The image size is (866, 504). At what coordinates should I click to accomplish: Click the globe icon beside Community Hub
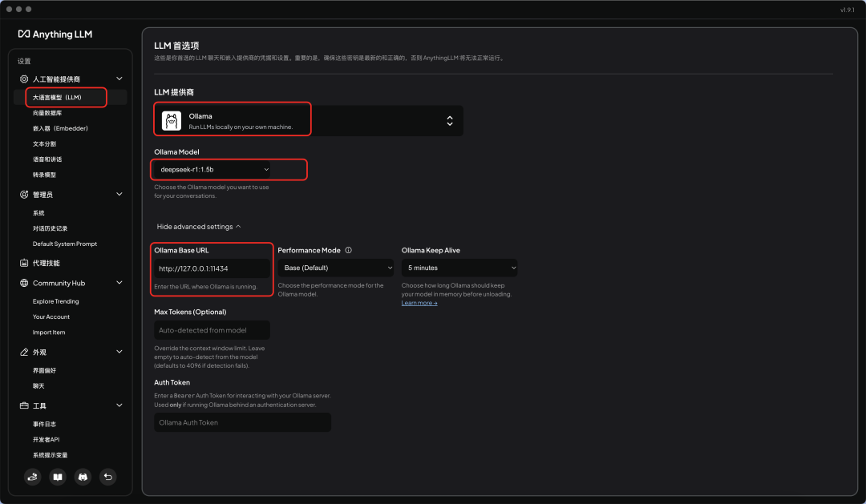click(x=24, y=283)
